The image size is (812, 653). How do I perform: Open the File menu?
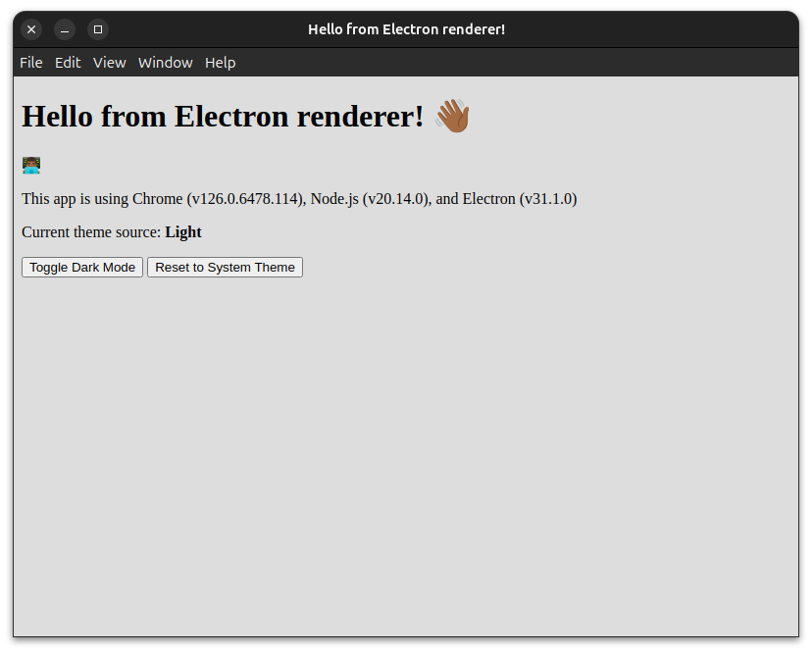coord(31,63)
